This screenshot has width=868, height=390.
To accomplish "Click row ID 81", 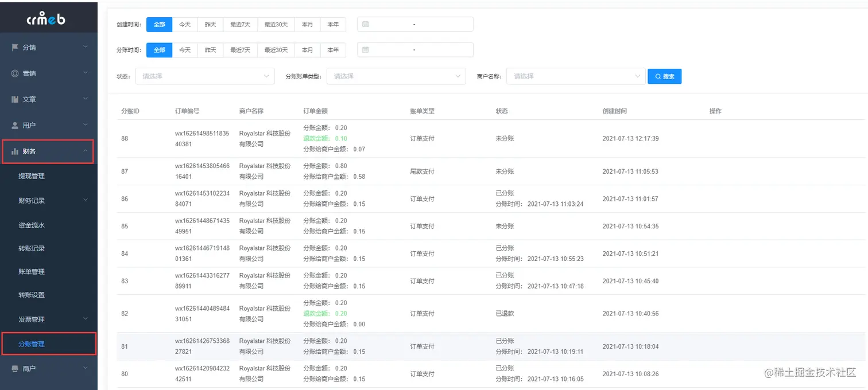I will click(x=125, y=346).
